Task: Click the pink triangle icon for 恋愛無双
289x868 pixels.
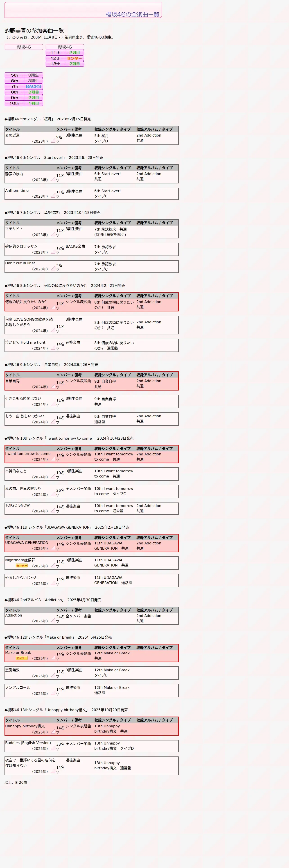Action: click(x=53, y=675)
